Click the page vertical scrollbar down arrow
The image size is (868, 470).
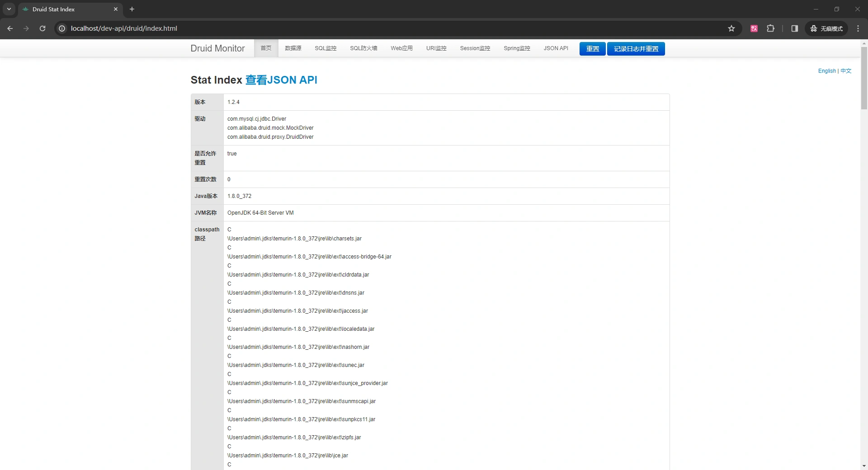pyautogui.click(x=864, y=465)
